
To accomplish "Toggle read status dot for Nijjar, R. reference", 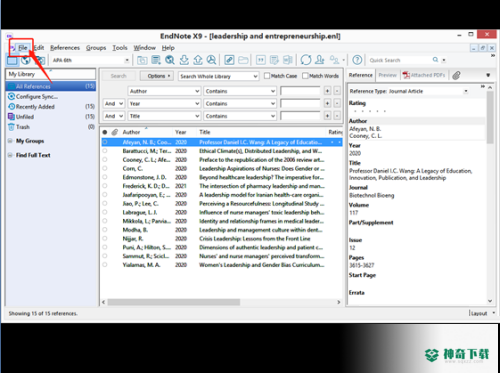I will (x=105, y=238).
